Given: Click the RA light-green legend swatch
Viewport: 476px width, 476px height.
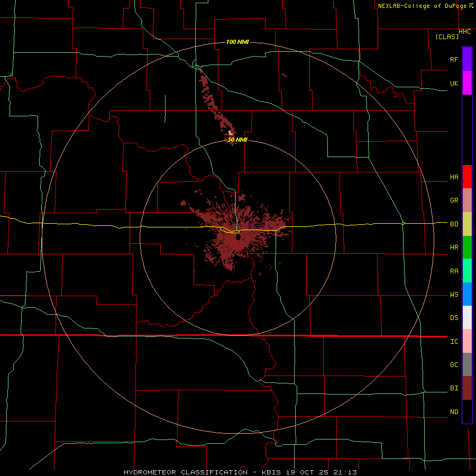Looking at the screenshot, I should tap(467, 271).
